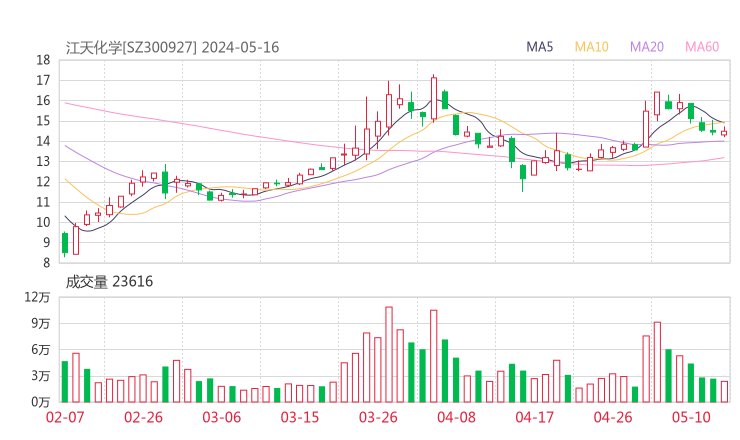Click the 05-10 date axis label
Screen dimensions: 740x440
(x=691, y=417)
